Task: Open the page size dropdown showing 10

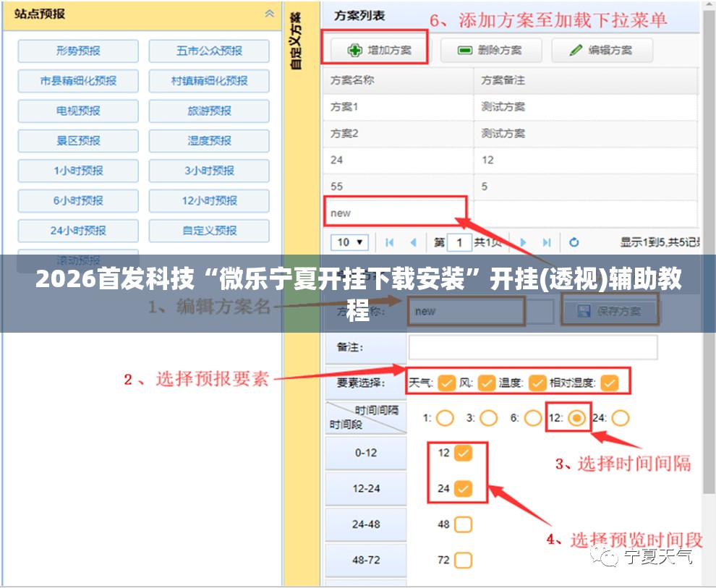Action: 349,242
